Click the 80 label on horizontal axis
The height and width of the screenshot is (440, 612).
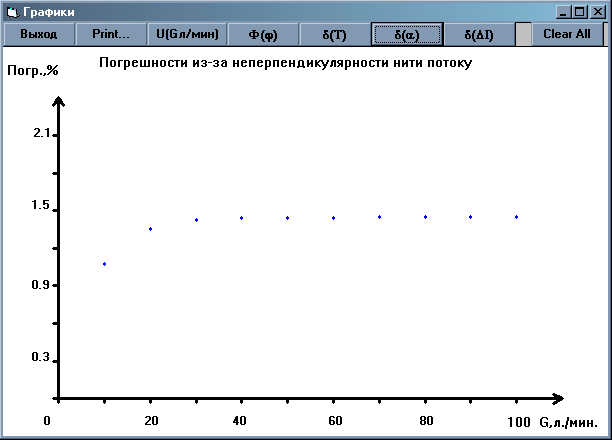pos(426,421)
